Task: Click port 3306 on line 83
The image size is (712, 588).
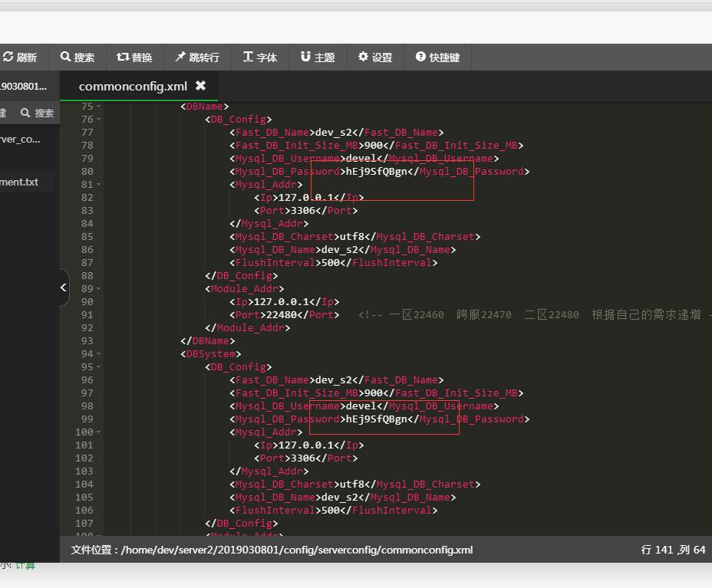Action: 303,211
